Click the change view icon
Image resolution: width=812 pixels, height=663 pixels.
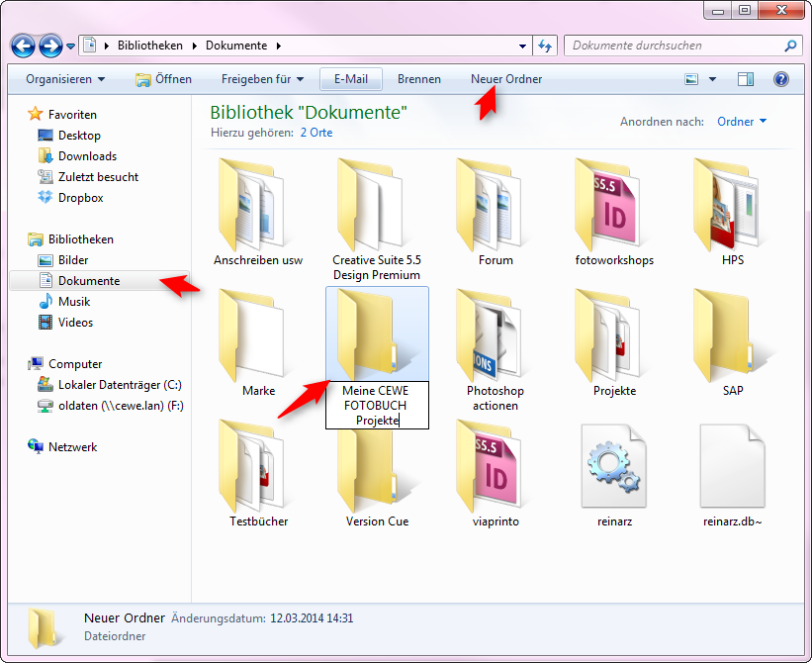point(691,79)
